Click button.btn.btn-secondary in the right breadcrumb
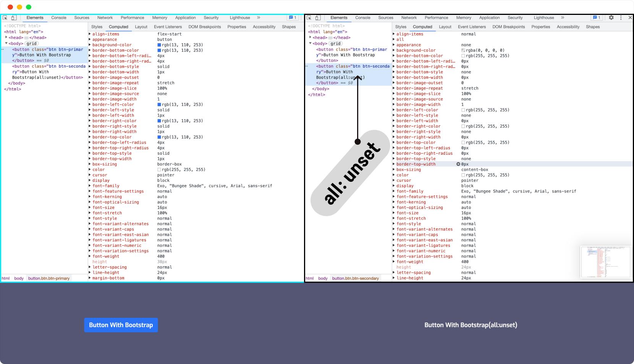The height and width of the screenshot is (364, 634). click(356, 278)
